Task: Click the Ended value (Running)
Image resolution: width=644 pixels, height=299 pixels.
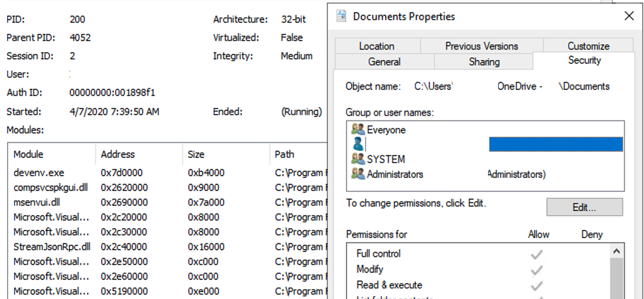Action: pyautogui.click(x=302, y=112)
